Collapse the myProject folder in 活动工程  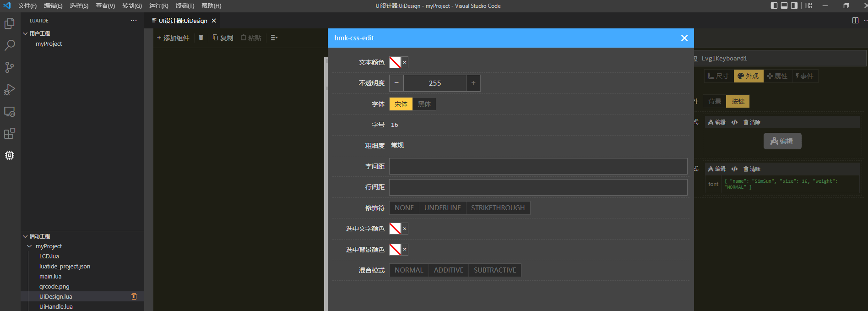coord(30,246)
